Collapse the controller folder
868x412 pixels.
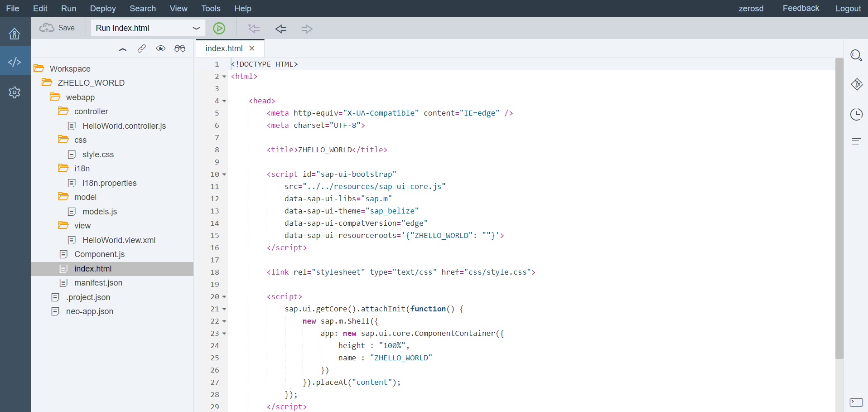tap(63, 111)
